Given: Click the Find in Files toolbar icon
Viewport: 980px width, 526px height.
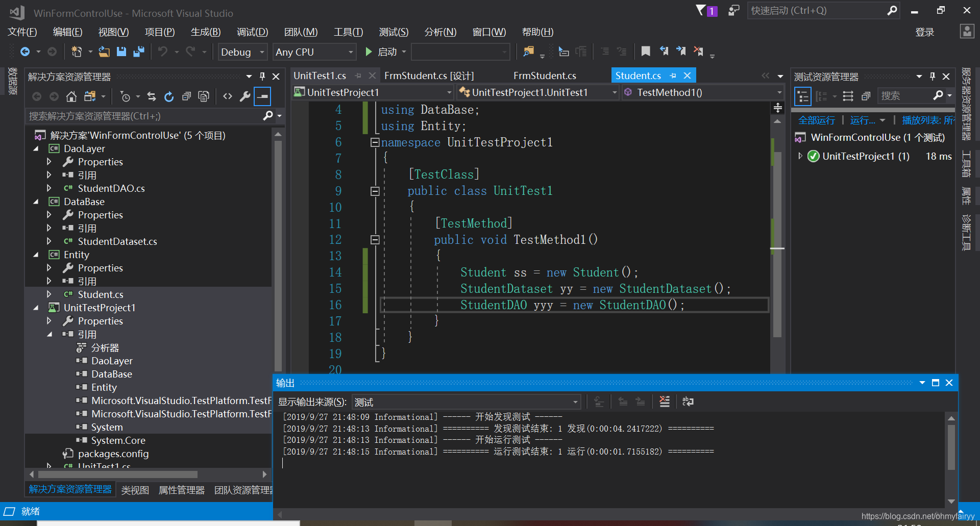Looking at the screenshot, I should pyautogui.click(x=528, y=52).
